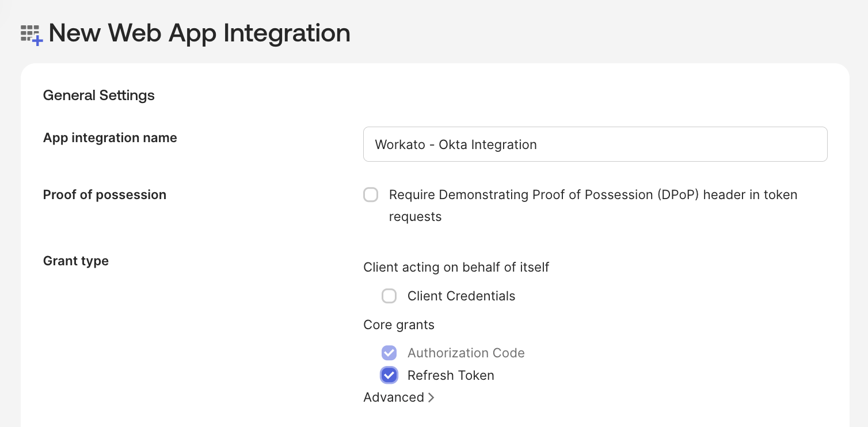Check the Client Credentials grant option

pyautogui.click(x=389, y=296)
